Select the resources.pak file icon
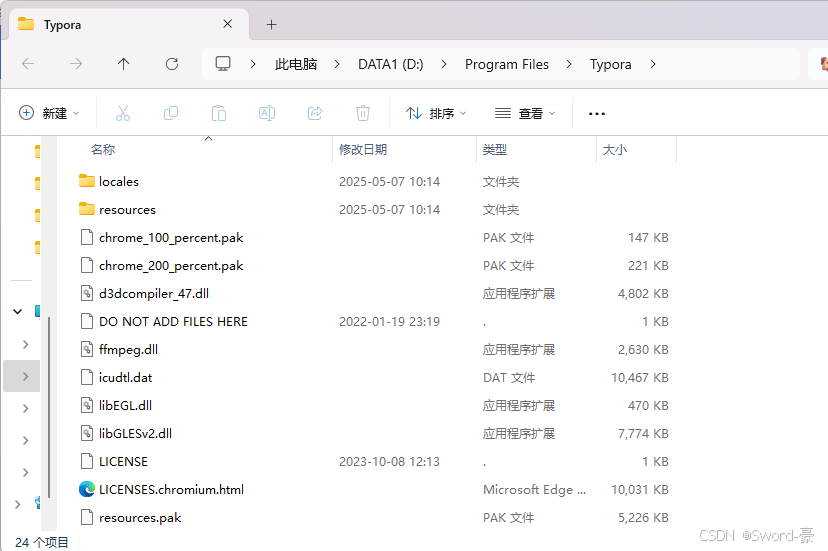The height and width of the screenshot is (551, 828). (x=87, y=517)
